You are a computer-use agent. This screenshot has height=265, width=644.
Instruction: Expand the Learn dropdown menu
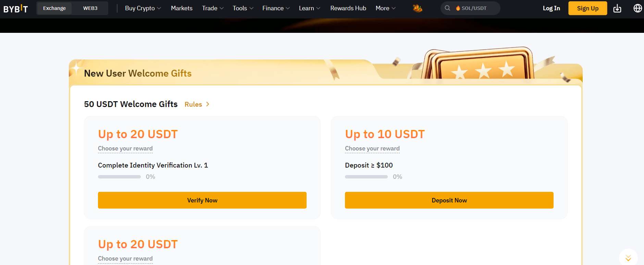[x=309, y=8]
